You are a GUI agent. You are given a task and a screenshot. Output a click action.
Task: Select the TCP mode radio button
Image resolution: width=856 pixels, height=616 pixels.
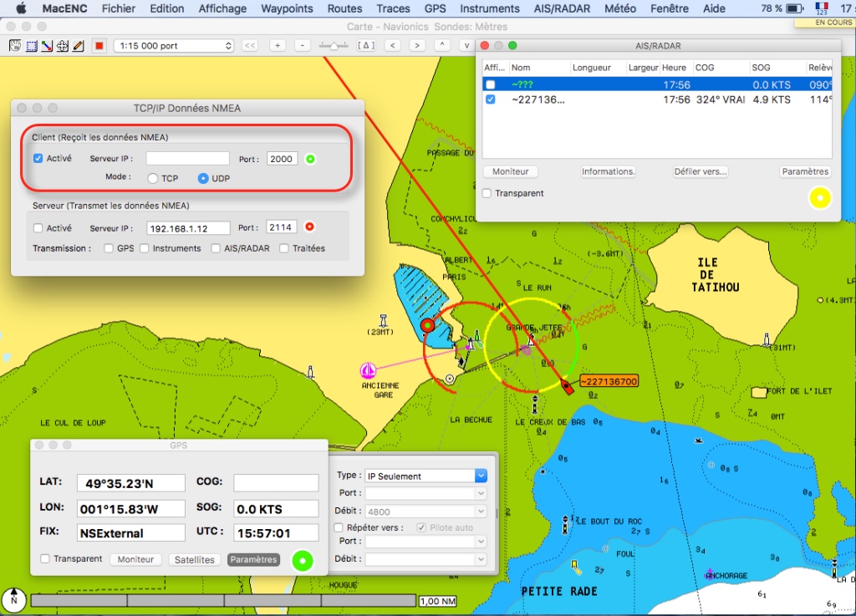coord(152,178)
